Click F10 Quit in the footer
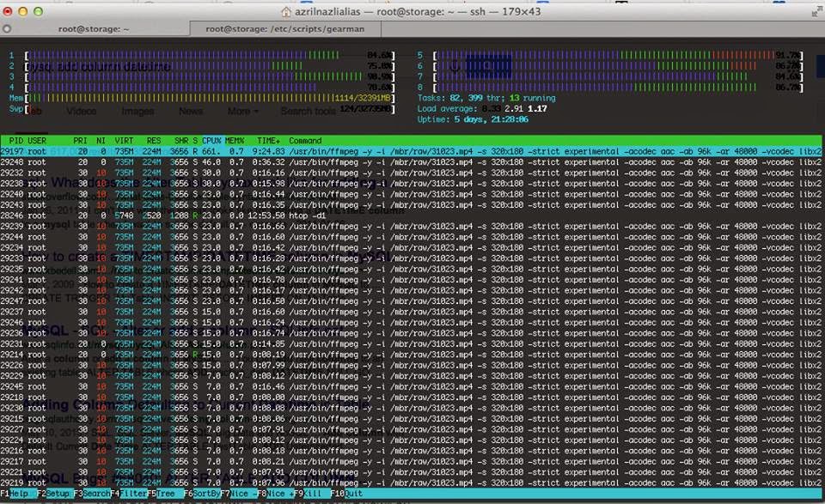This screenshot has width=825, height=504. 346,494
